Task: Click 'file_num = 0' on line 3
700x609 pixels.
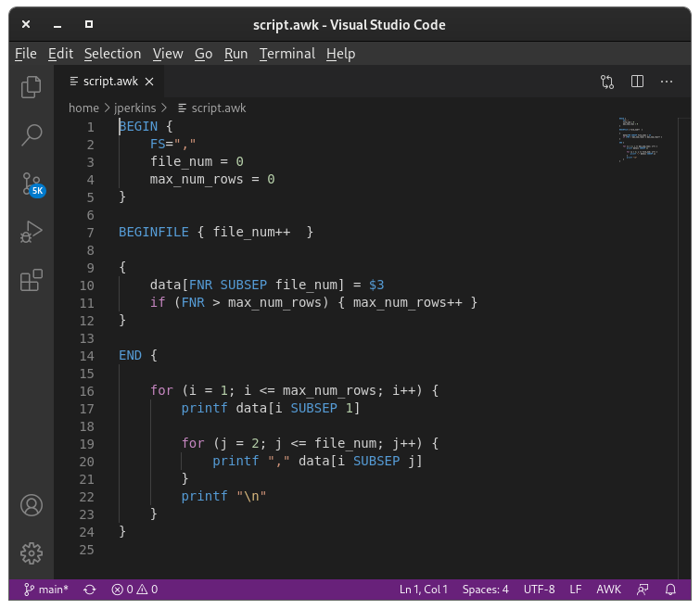Action: (x=197, y=161)
